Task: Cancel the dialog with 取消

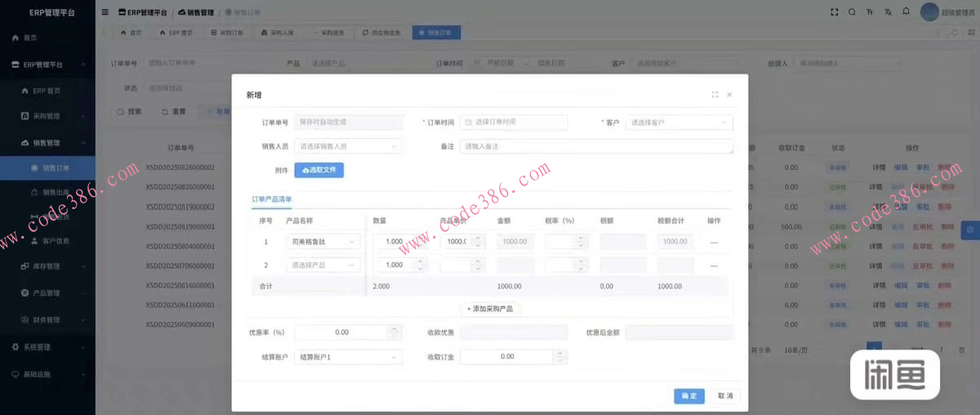Action: pyautogui.click(x=725, y=395)
